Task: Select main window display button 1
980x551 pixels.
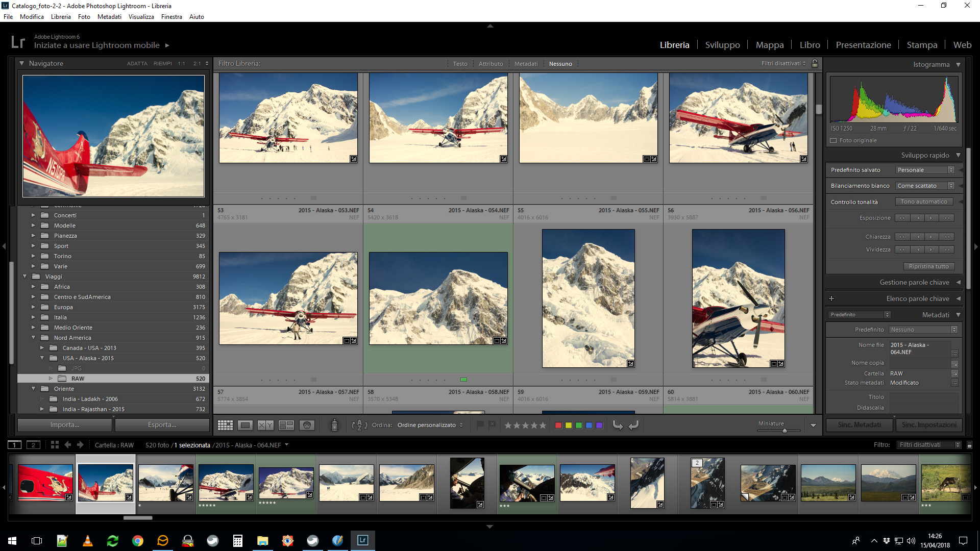Action: 15,445
